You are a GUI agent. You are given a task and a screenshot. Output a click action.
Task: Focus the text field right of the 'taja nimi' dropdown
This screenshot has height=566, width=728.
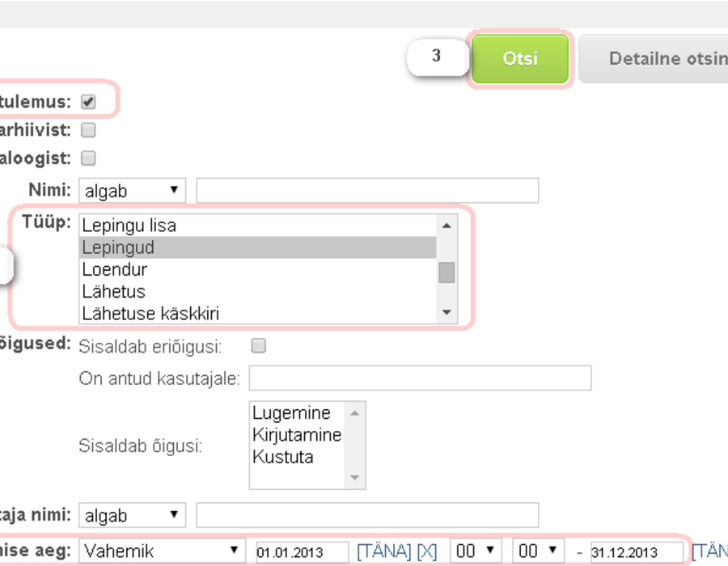point(367,515)
